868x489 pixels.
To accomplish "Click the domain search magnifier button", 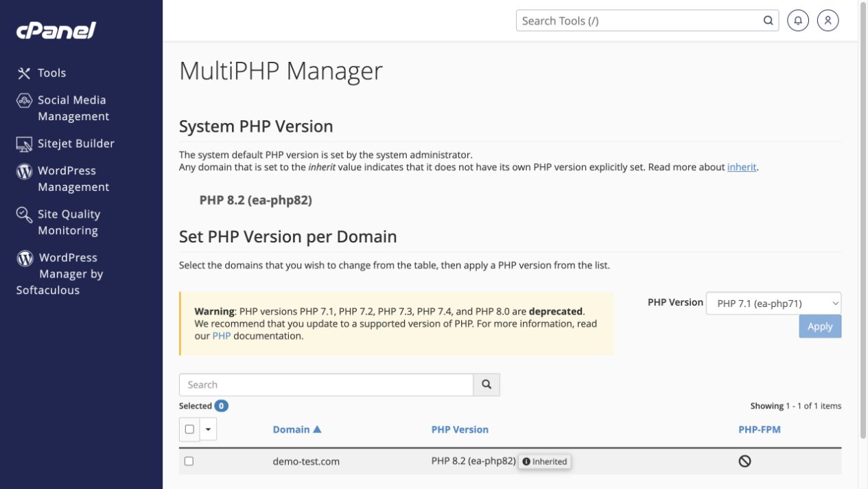I will click(486, 385).
